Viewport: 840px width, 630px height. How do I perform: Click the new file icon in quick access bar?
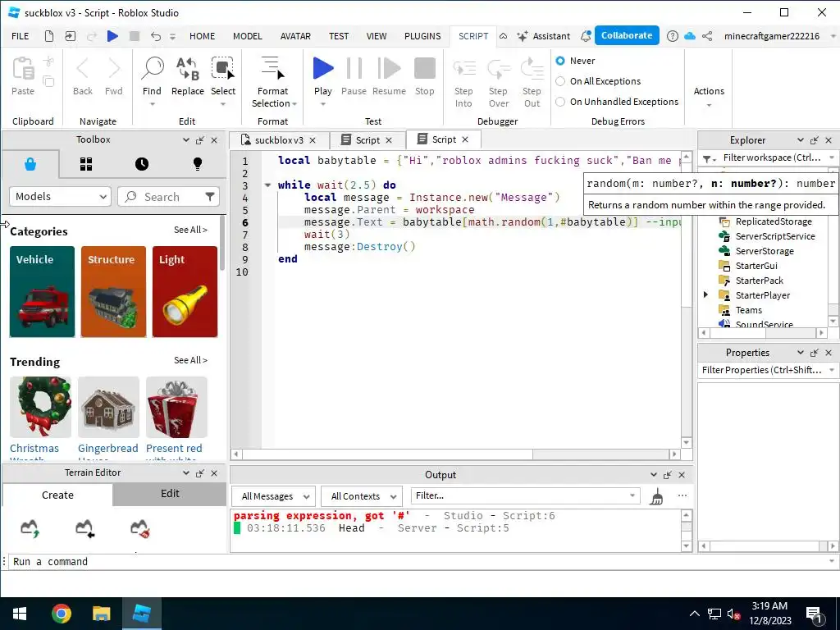pos(48,36)
